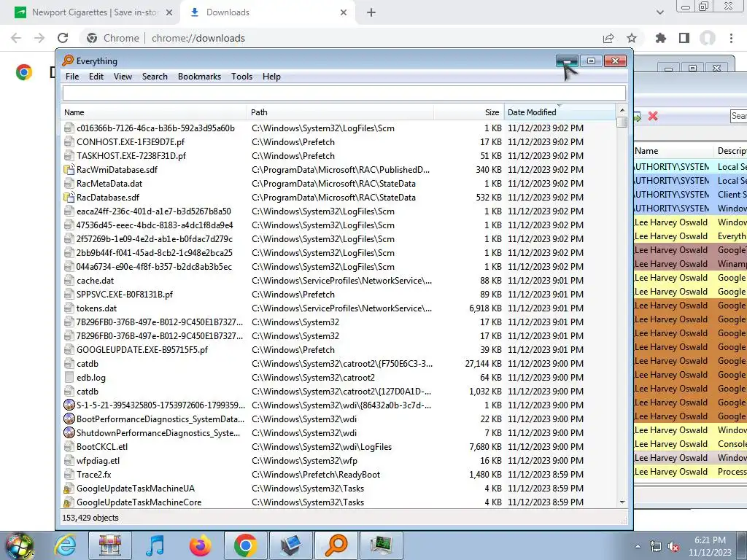The height and width of the screenshot is (560, 747).
Task: Click icon of ShutdownPerformanceDiagnostics_System file
Action: point(69,433)
